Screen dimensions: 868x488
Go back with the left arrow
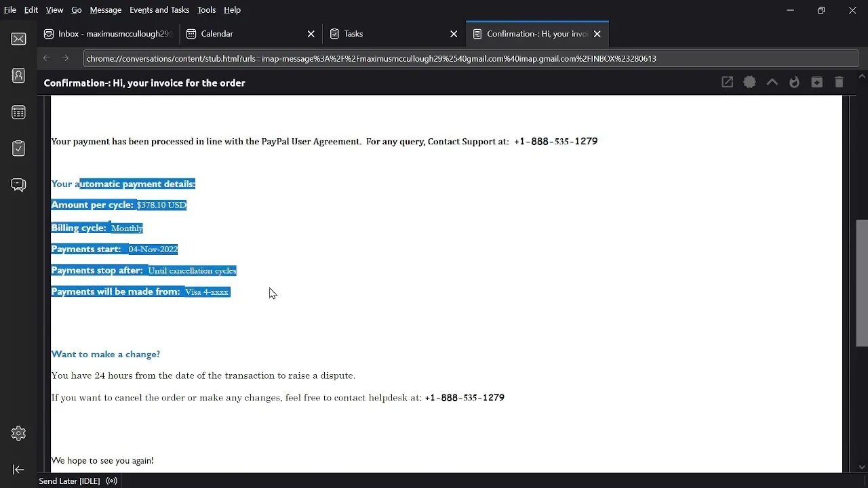[47, 58]
